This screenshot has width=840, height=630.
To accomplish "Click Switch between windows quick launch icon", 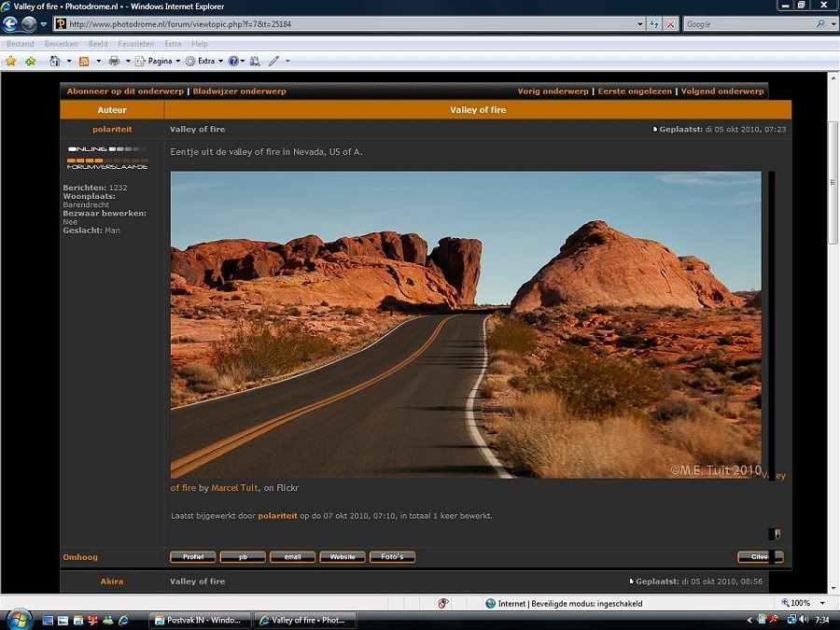I will [63, 621].
